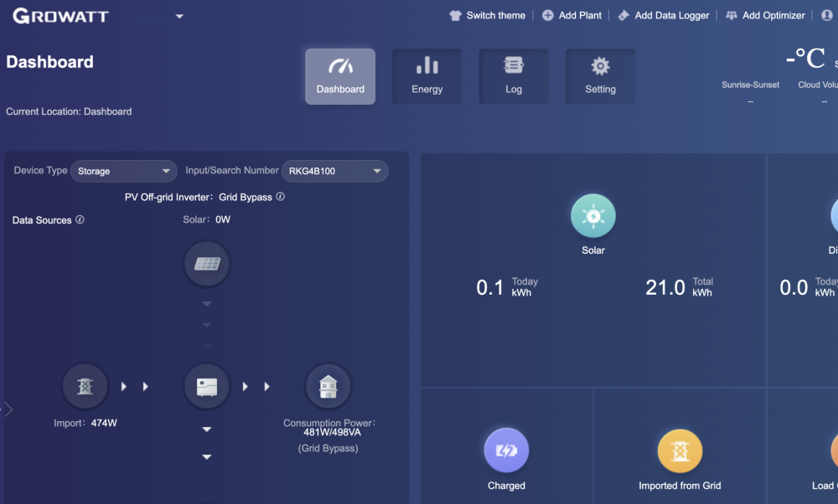Viewport: 838px width, 504px height.
Task: Switch to the Energy tab
Action: click(x=427, y=76)
